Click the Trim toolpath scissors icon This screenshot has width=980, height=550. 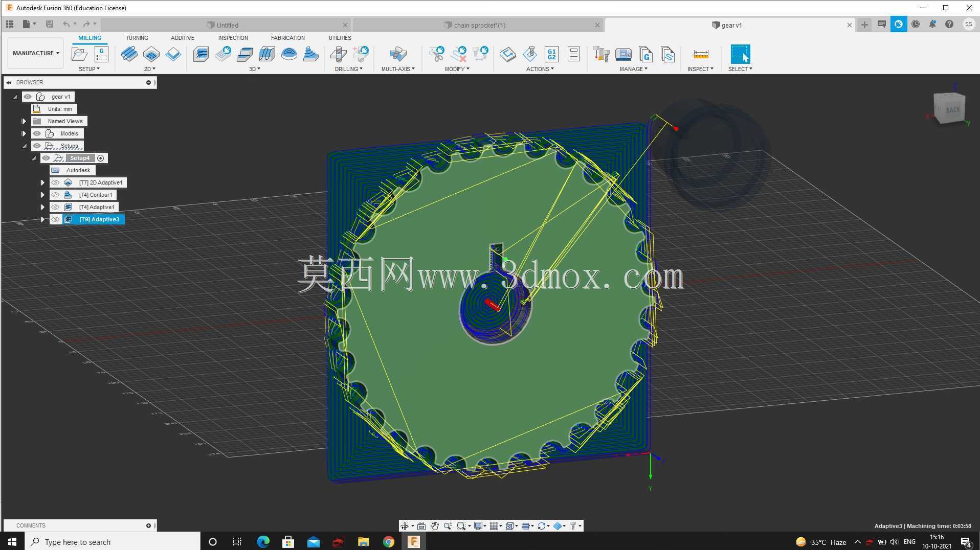(436, 54)
